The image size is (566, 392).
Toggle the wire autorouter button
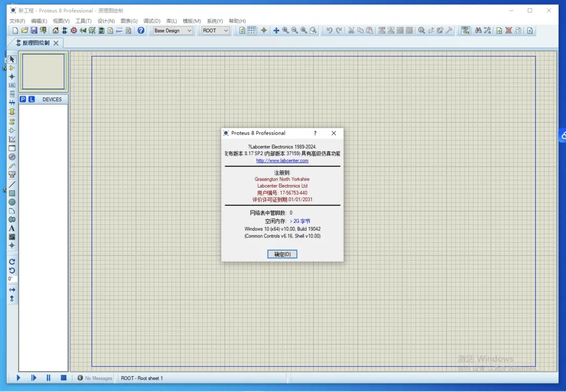pos(466,31)
